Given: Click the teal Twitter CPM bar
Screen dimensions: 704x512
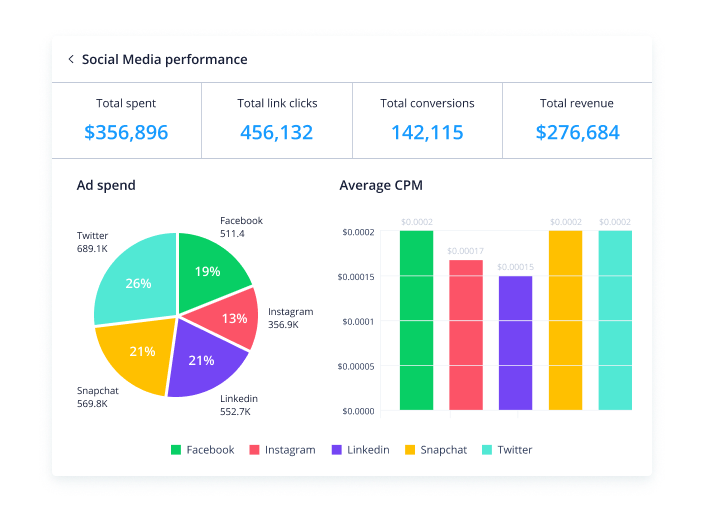Looking at the screenshot, I should (615, 320).
